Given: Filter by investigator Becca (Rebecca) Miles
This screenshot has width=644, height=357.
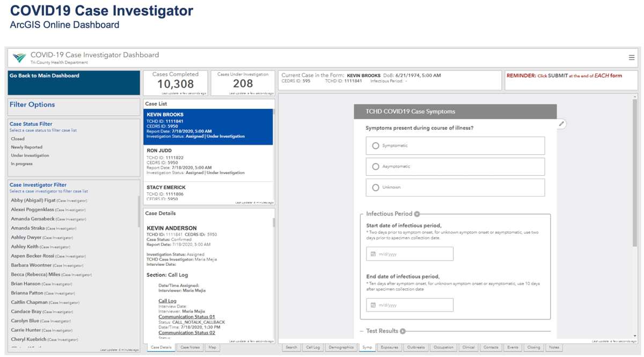Looking at the screenshot, I should (x=51, y=274).
